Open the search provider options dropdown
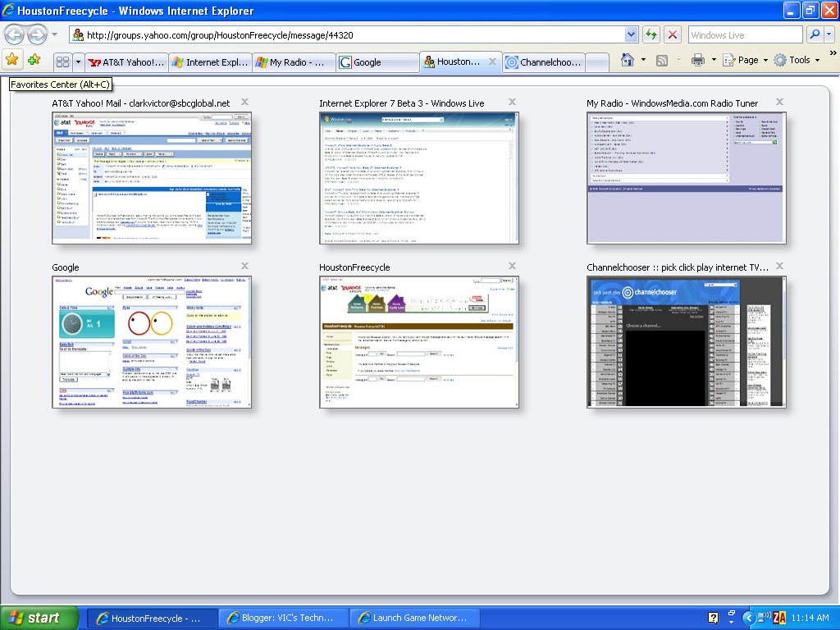This screenshot has width=840, height=630. coord(829,34)
